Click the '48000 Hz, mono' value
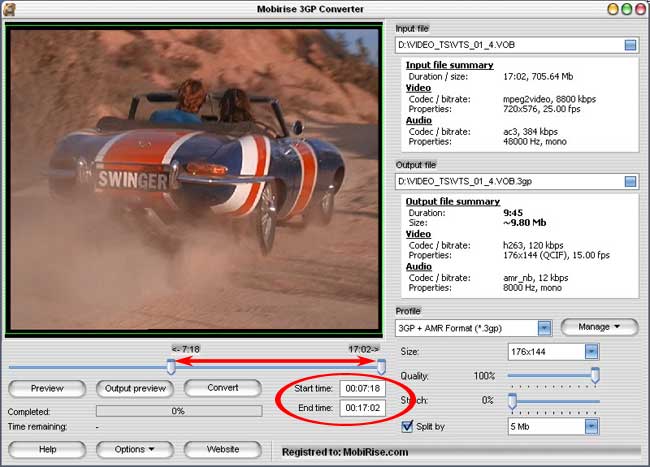 [534, 141]
